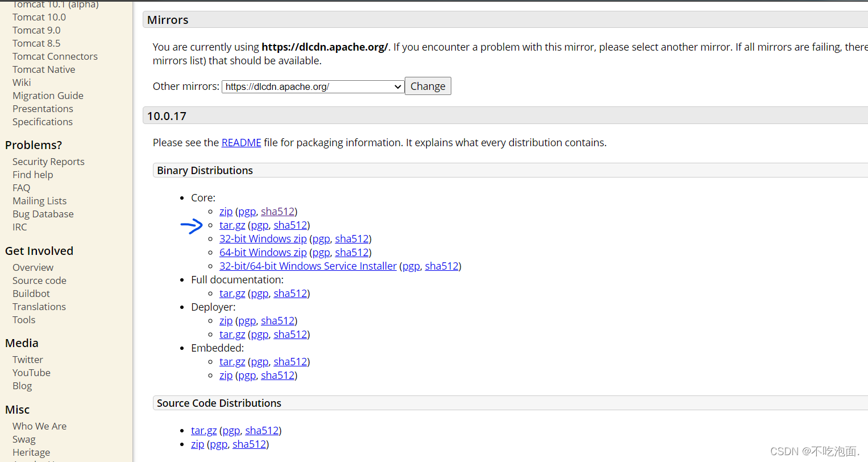This screenshot has width=868, height=462.
Task: Open the Swag sidebar link
Action: (24, 439)
